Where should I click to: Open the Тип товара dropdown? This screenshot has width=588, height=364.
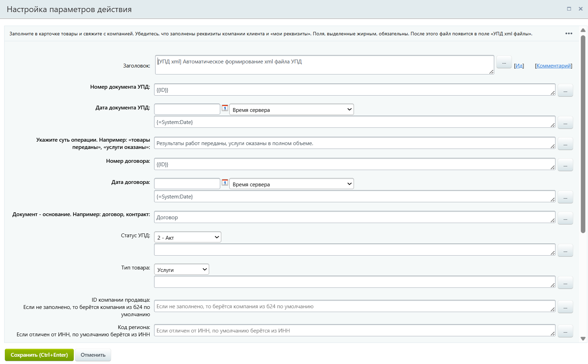[x=181, y=269]
